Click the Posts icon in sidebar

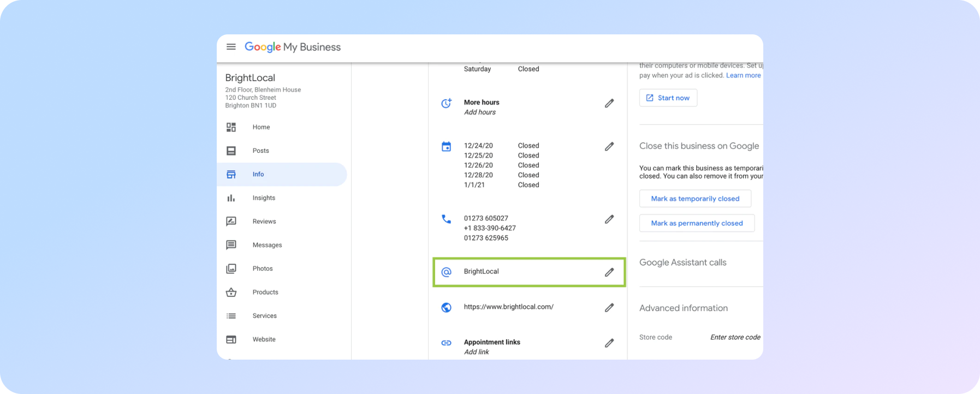231,151
